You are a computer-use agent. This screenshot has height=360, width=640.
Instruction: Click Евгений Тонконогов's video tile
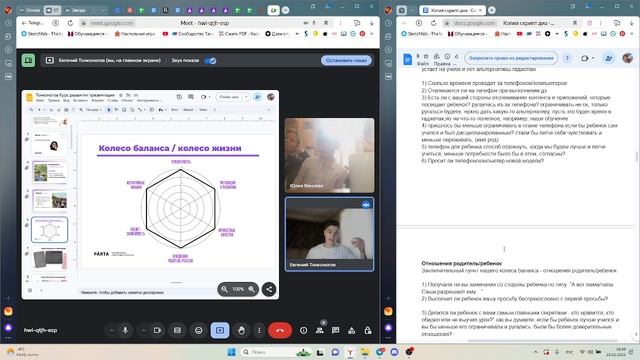[329, 234]
